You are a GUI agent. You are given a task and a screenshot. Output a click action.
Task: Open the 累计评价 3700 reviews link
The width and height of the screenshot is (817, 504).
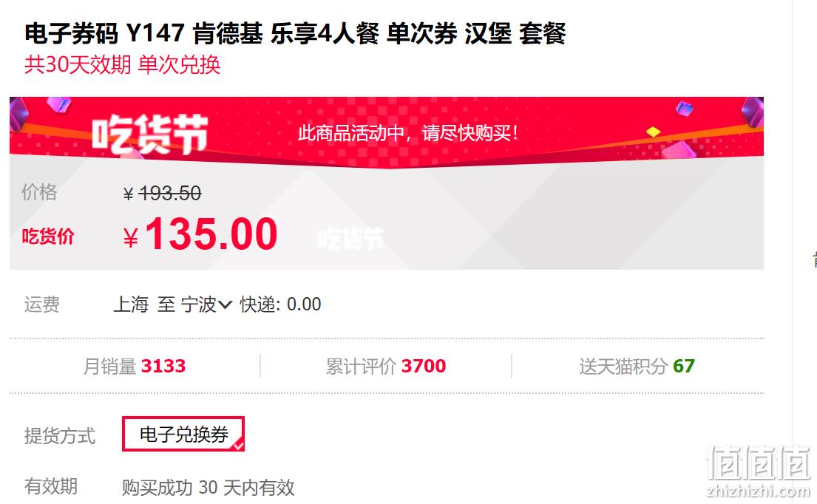[x=385, y=366]
